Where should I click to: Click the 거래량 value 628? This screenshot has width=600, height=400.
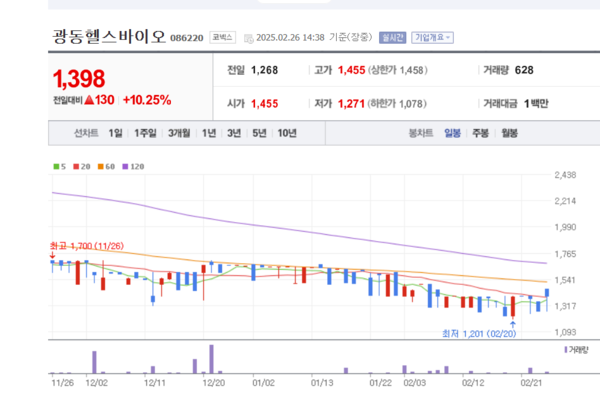tap(524, 70)
